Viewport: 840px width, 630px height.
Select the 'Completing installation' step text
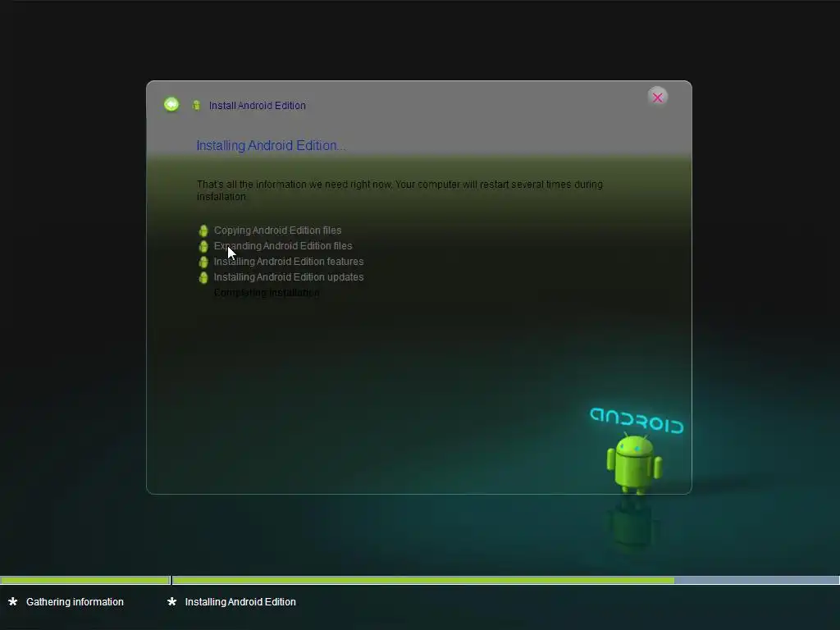click(267, 293)
